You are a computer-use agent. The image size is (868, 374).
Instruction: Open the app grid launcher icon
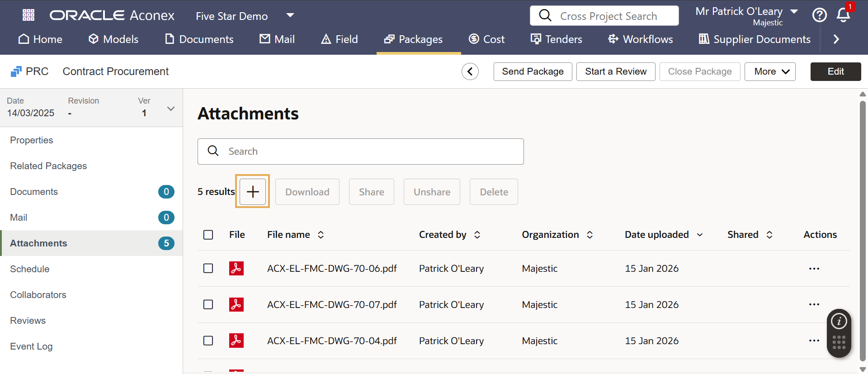click(x=28, y=15)
